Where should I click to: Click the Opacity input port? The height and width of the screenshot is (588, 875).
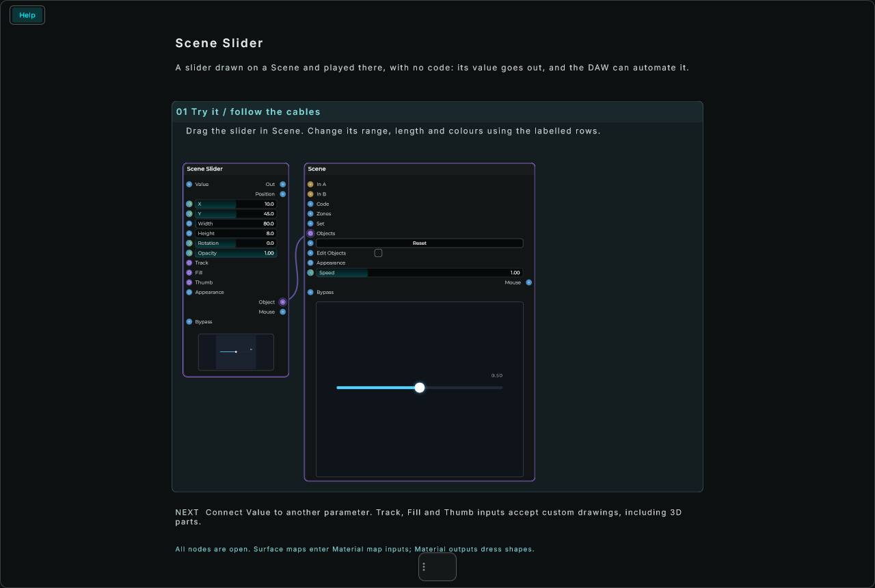[x=189, y=253]
